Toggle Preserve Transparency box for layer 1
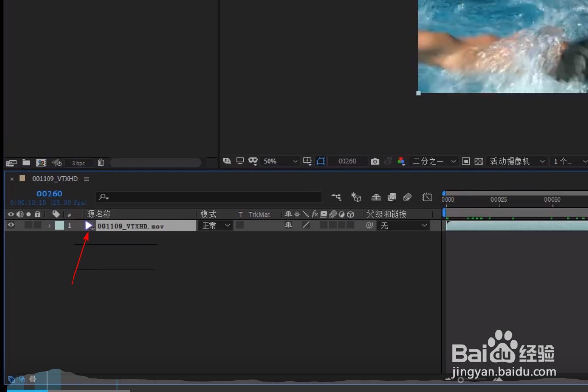Image resolution: width=588 pixels, height=392 pixels. 240,225
